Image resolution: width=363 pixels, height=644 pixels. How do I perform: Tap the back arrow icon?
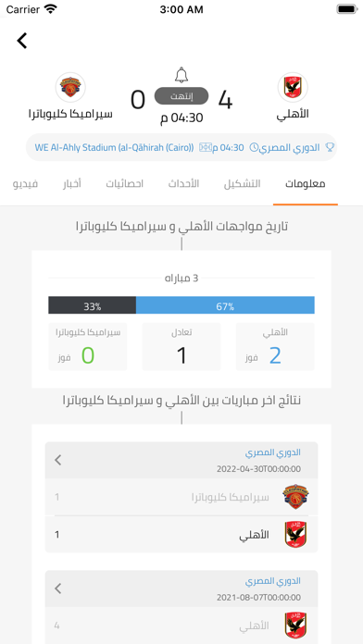(22, 41)
